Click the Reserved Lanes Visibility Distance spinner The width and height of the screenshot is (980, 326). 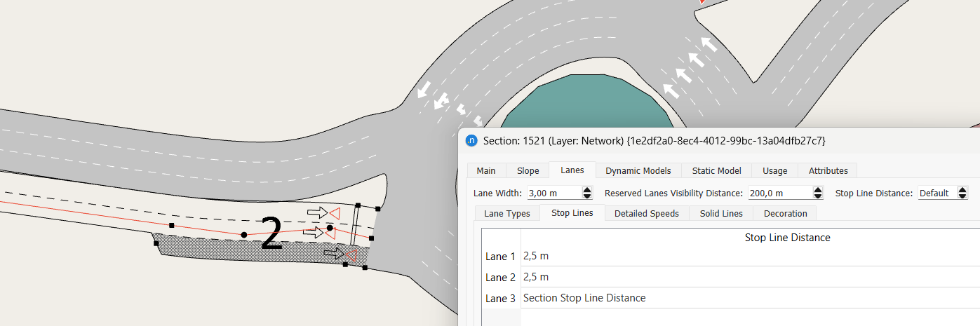click(x=817, y=193)
